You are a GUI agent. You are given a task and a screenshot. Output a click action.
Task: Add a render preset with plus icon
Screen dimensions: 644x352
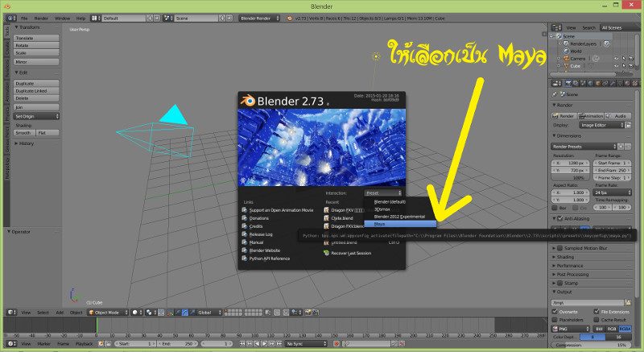(x=621, y=147)
